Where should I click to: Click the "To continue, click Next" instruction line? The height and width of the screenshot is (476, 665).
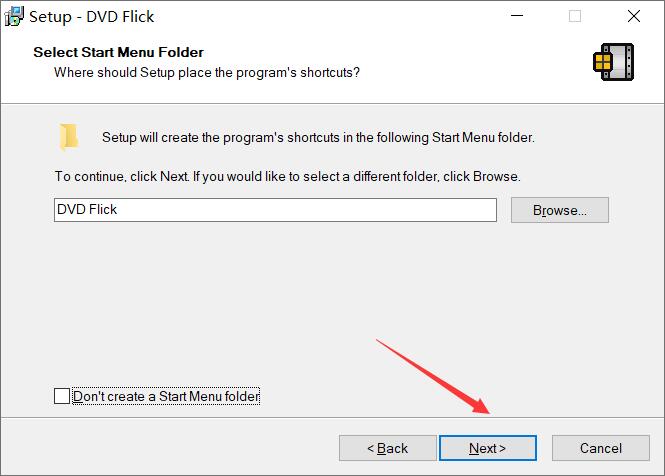pyautogui.click(x=288, y=176)
